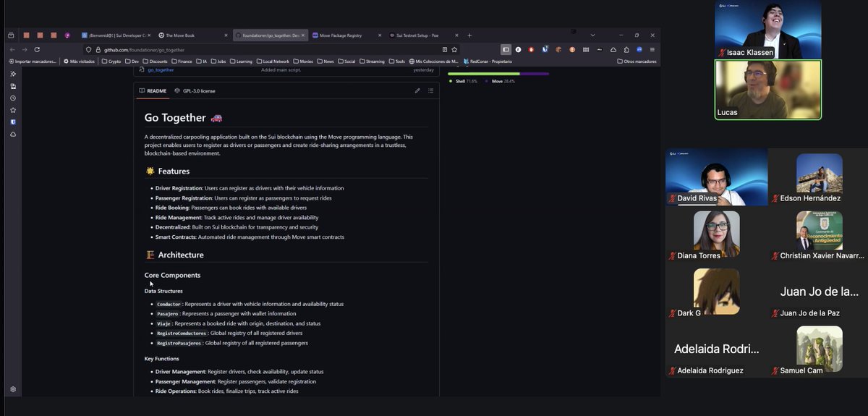
Task: Open a new browser tab
Action: coord(469,35)
